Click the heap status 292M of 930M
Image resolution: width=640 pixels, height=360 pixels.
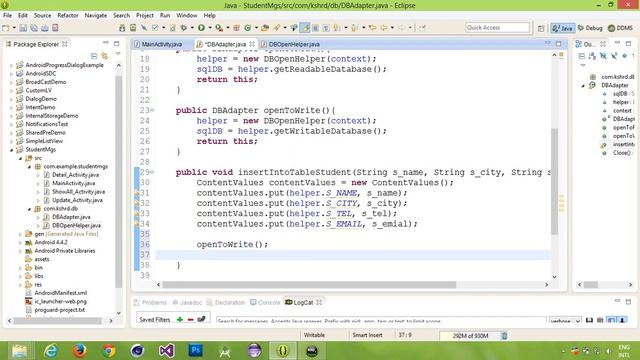point(470,336)
